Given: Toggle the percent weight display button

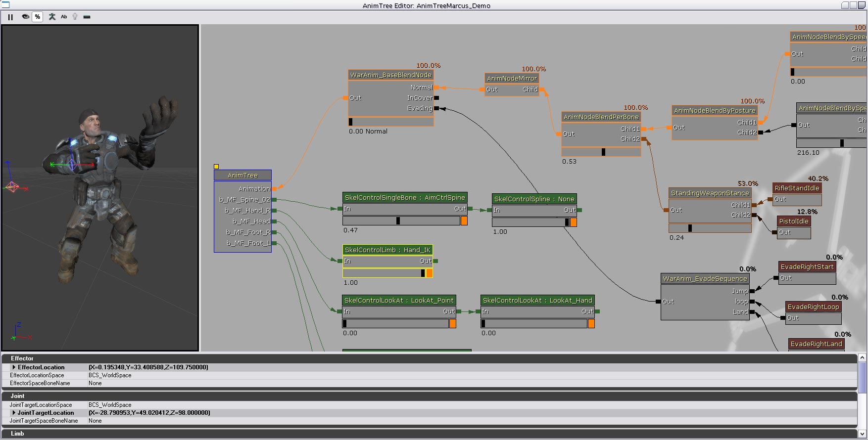Looking at the screenshot, I should pyautogui.click(x=38, y=17).
